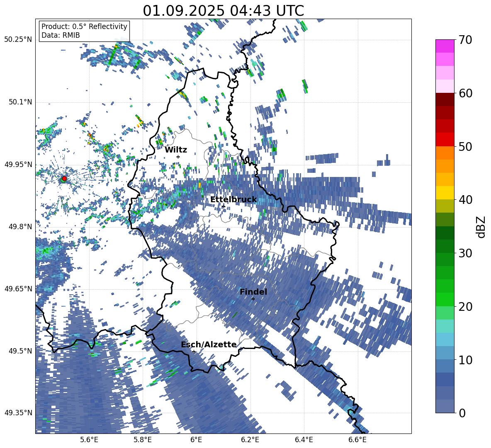
Task: Click the magenta top segment of the colorbar
Action: 445,46
